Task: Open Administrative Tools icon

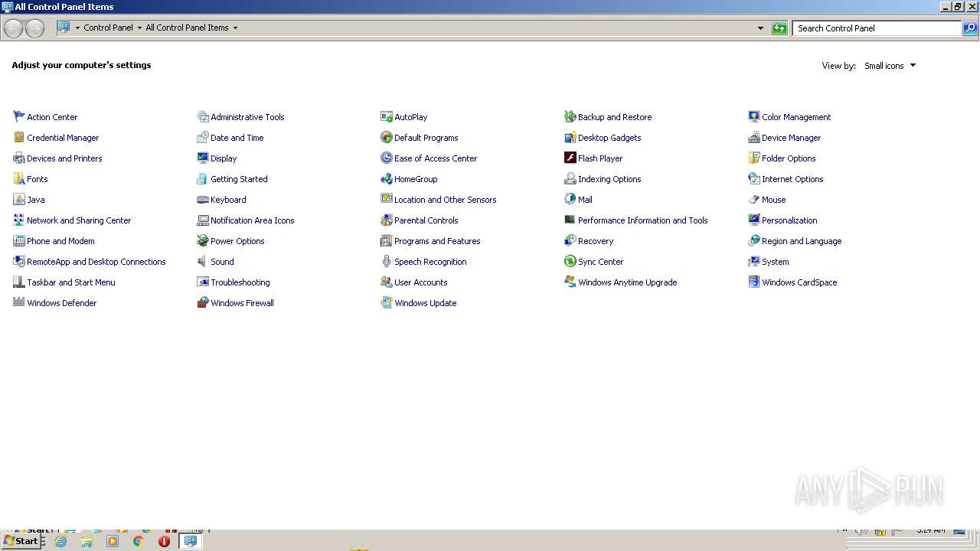Action: pos(203,116)
